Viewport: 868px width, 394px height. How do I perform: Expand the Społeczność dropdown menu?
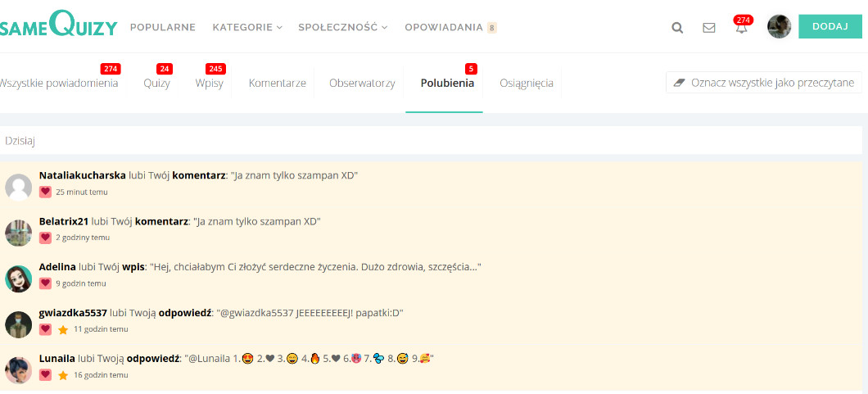342,27
